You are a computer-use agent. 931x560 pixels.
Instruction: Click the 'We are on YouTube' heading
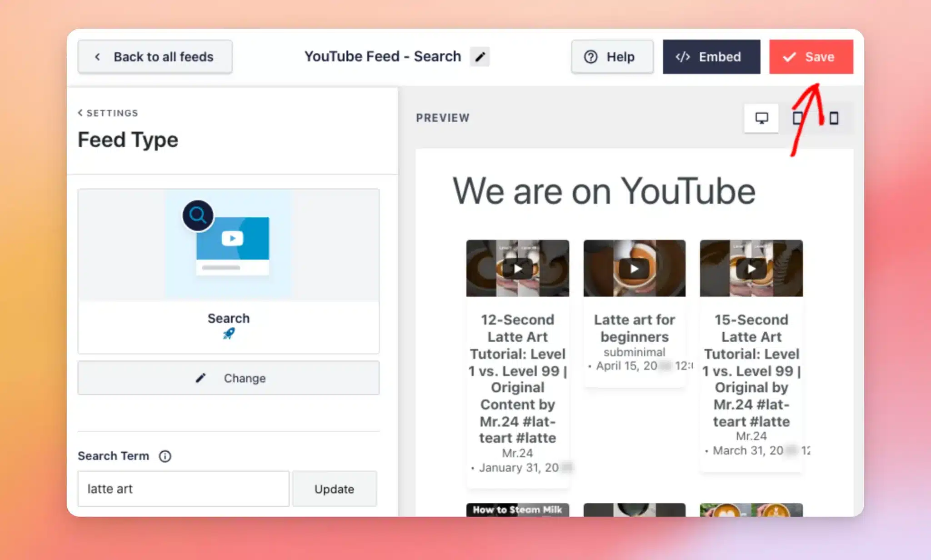[x=604, y=191]
